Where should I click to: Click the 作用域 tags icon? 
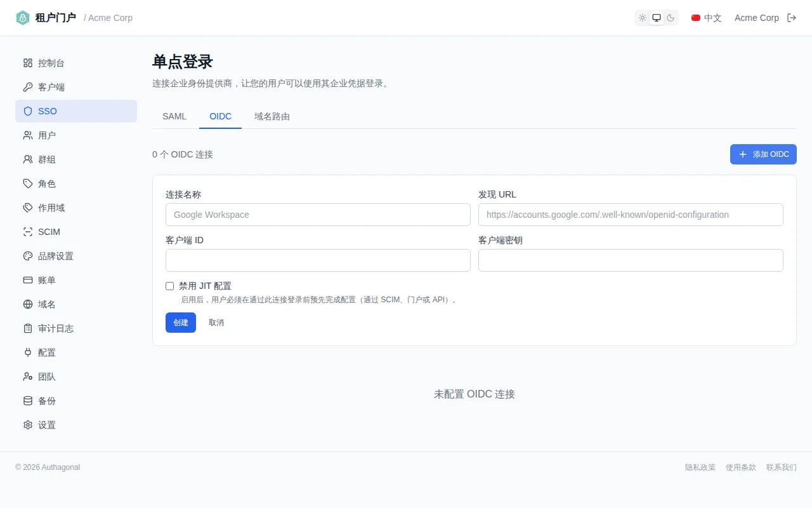[x=28, y=208]
